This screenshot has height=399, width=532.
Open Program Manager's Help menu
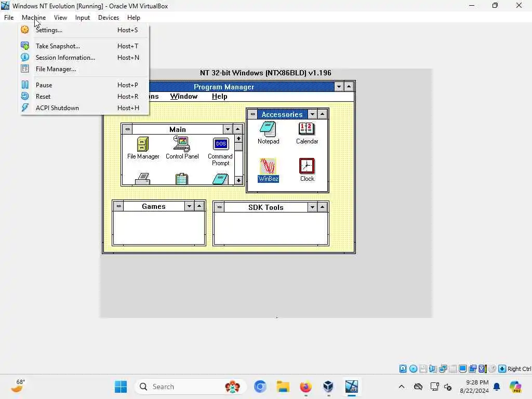[x=219, y=96]
